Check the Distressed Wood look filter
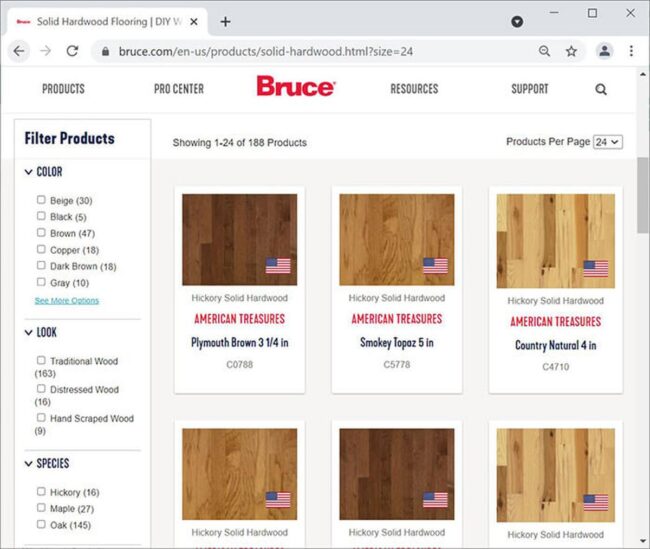Viewport: 650px width, 549px height. pos(41,389)
